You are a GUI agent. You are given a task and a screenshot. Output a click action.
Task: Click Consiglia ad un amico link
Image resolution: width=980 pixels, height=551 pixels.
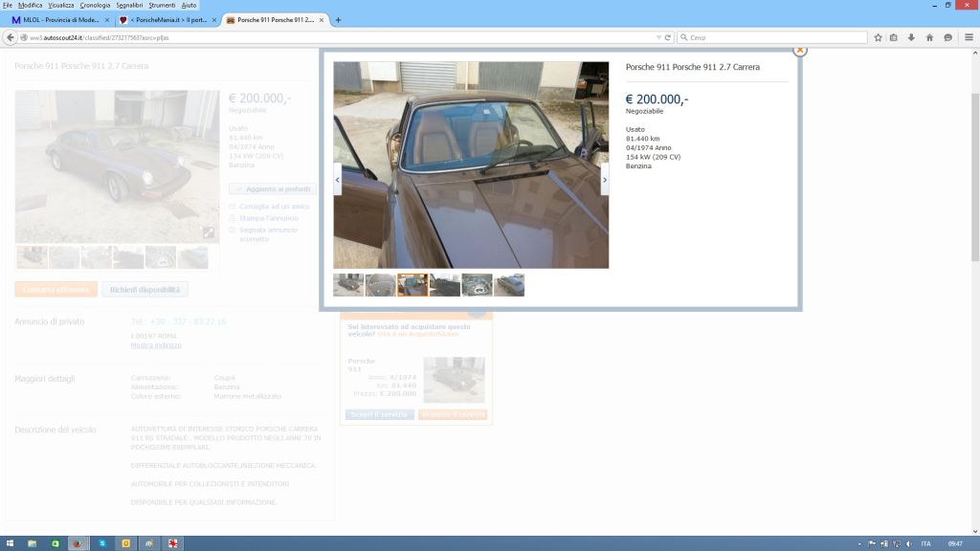coord(274,207)
